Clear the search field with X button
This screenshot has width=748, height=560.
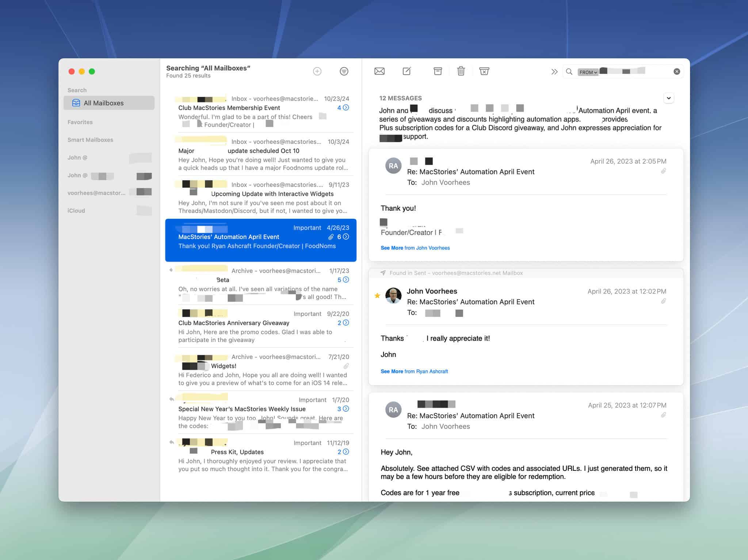pos(677,72)
